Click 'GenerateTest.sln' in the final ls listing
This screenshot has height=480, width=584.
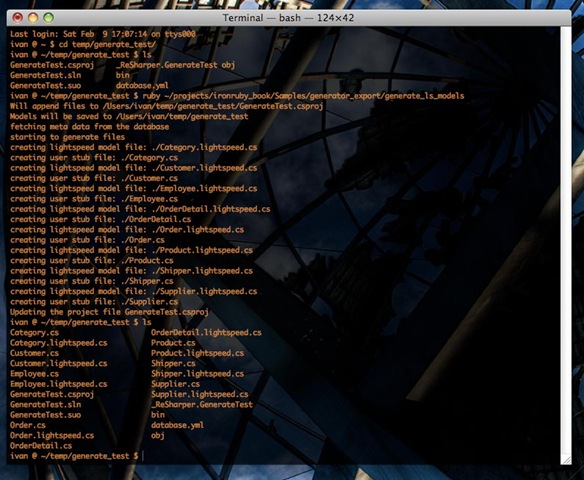click(x=45, y=405)
